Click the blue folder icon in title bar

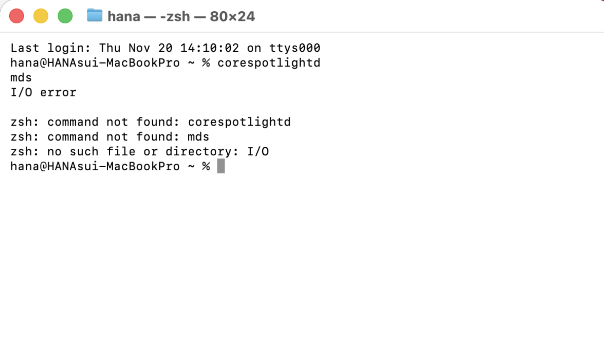coord(95,16)
